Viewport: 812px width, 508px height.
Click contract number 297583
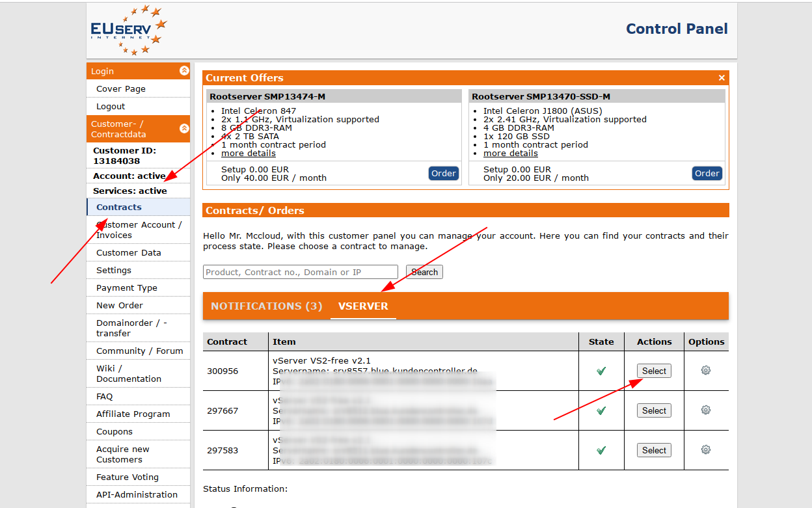pos(223,450)
